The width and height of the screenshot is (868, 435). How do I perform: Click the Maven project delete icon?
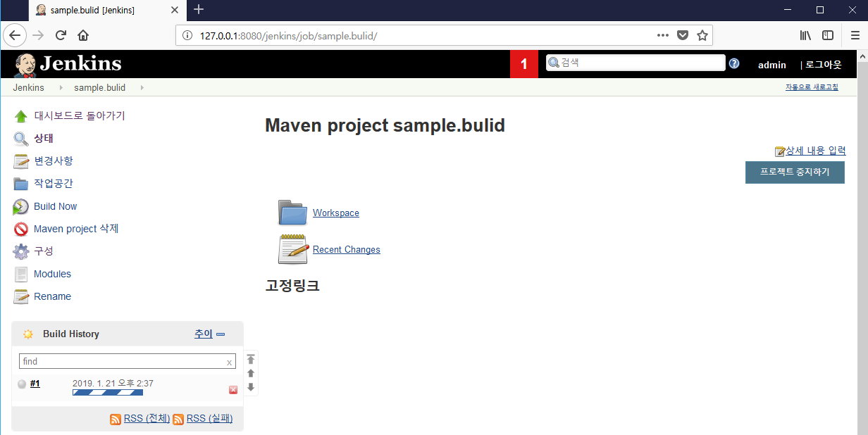(x=21, y=229)
